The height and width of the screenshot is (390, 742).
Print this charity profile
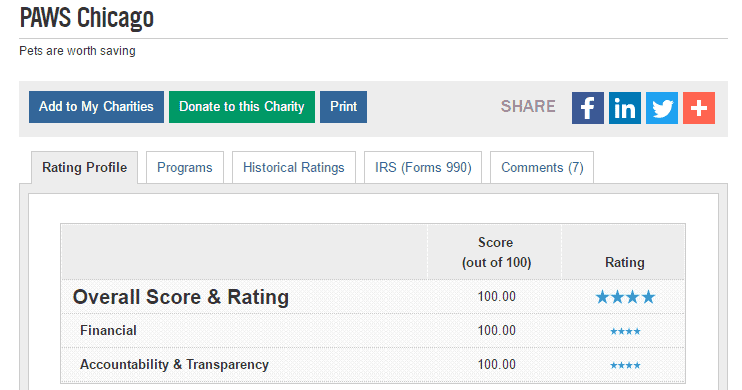point(343,107)
